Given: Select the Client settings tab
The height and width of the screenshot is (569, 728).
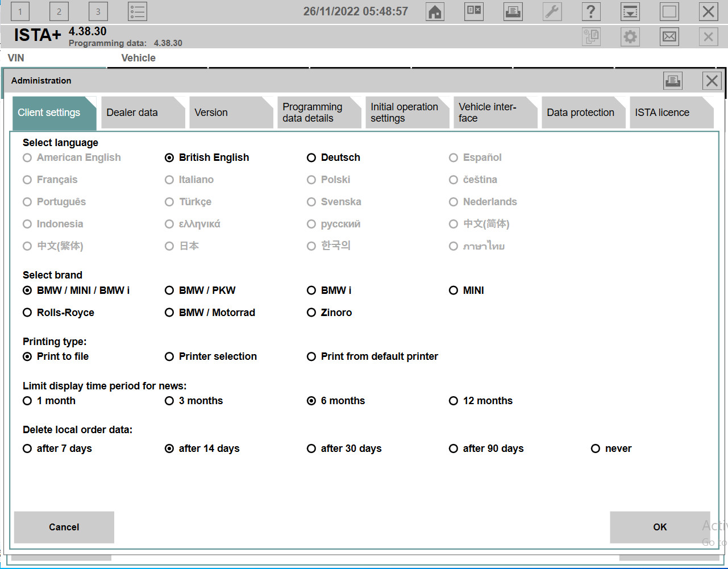Looking at the screenshot, I should [55, 113].
